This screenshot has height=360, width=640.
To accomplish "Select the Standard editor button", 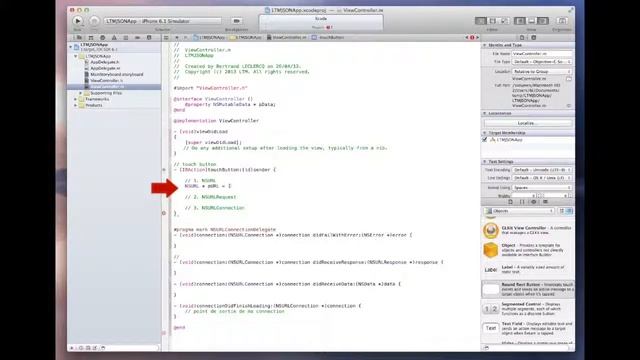I will 481,21.
